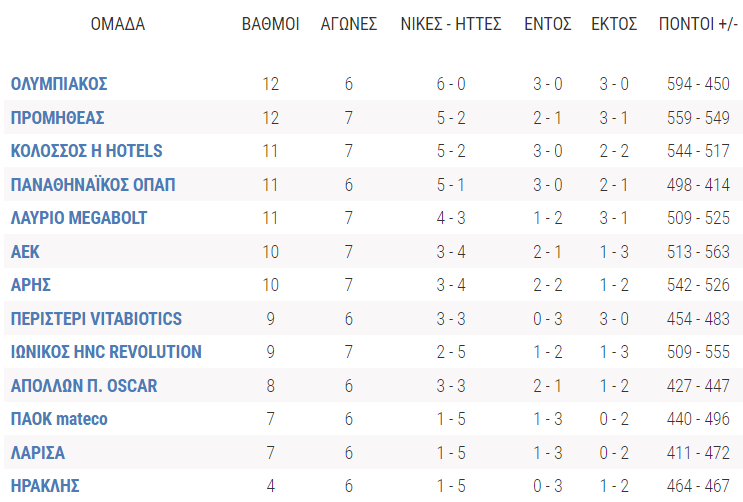743x502 pixels.
Task: Open ΙΩΝΙΚΟΣ HNC REVOLUTION team page
Action: (106, 352)
